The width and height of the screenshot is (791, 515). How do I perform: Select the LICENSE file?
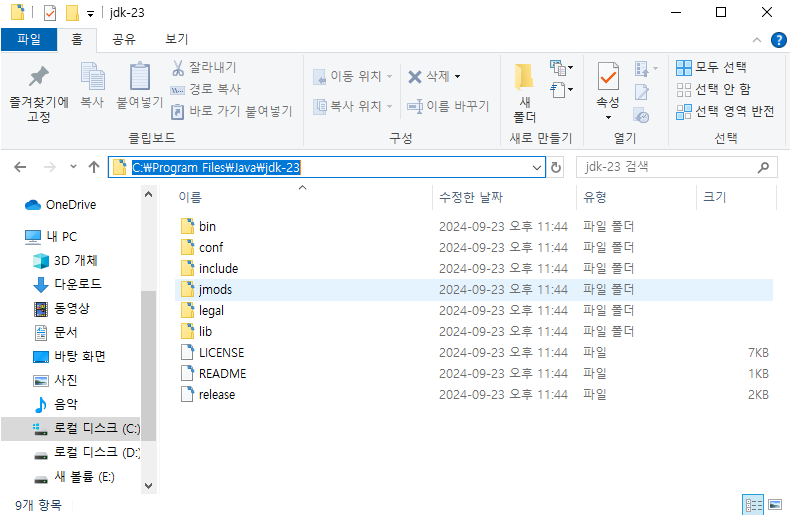474,353
